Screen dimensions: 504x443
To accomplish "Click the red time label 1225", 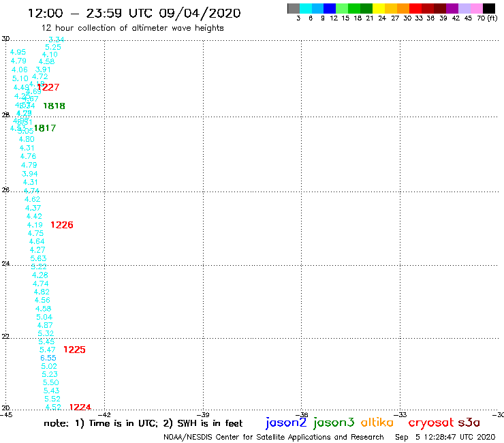I will [x=74, y=350].
